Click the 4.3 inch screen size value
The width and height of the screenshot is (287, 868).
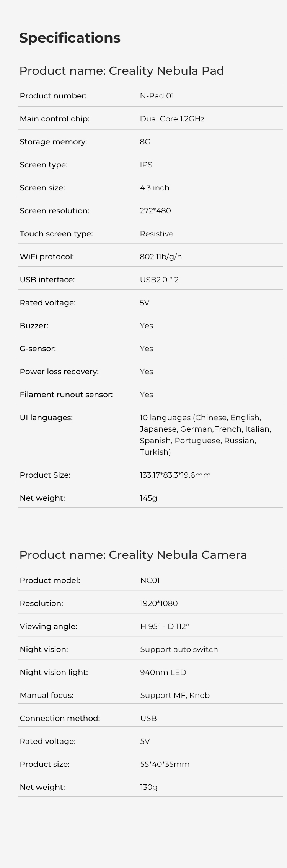click(155, 188)
